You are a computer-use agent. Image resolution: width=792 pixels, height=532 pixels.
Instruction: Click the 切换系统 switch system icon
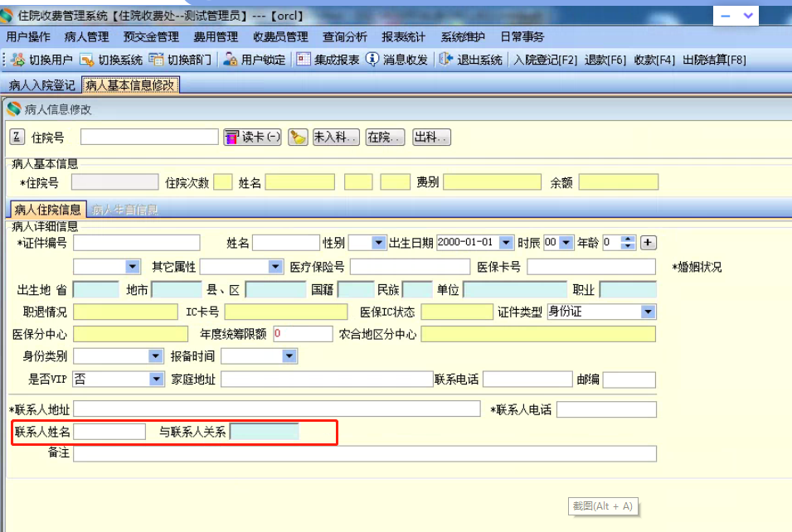87,60
